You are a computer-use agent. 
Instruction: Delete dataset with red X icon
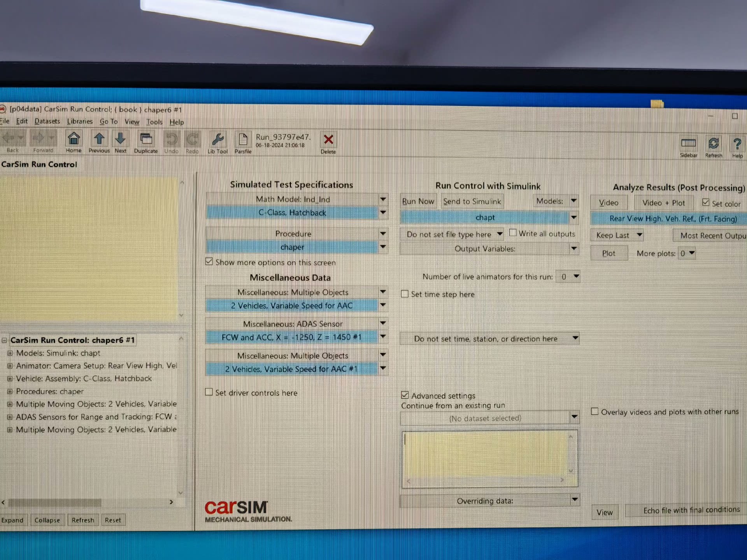(328, 140)
